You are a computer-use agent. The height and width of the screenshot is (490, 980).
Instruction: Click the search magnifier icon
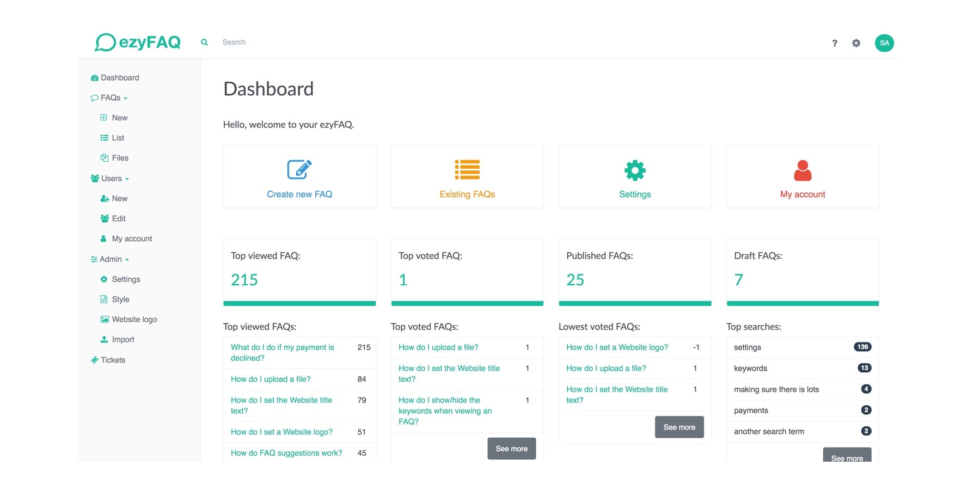coord(204,42)
